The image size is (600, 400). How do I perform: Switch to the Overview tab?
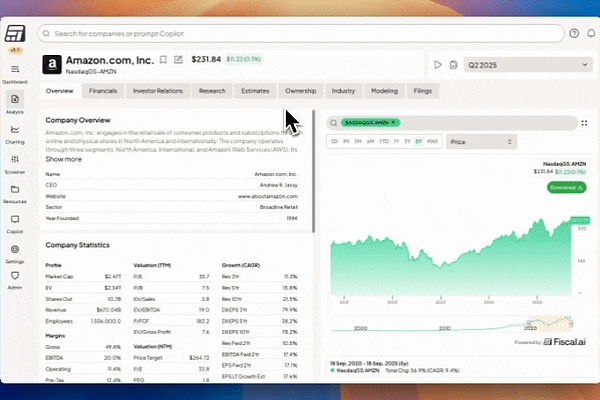point(59,91)
